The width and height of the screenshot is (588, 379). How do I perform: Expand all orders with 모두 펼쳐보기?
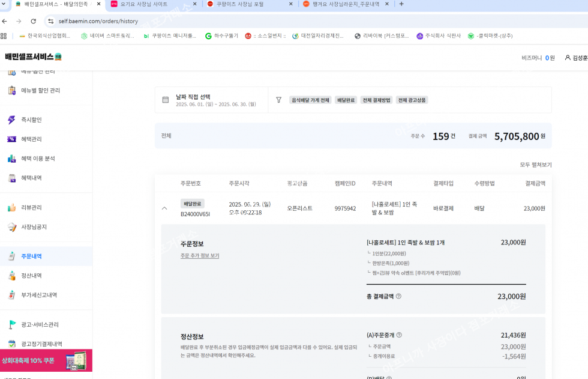[x=535, y=165]
